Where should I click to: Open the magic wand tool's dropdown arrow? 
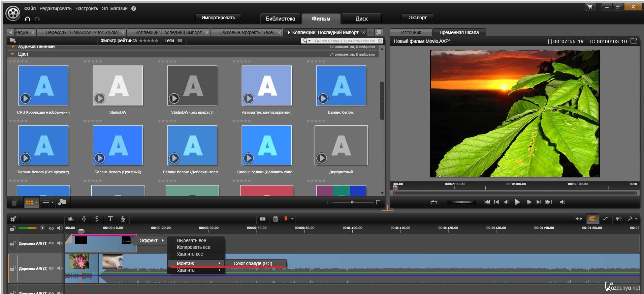636,219
